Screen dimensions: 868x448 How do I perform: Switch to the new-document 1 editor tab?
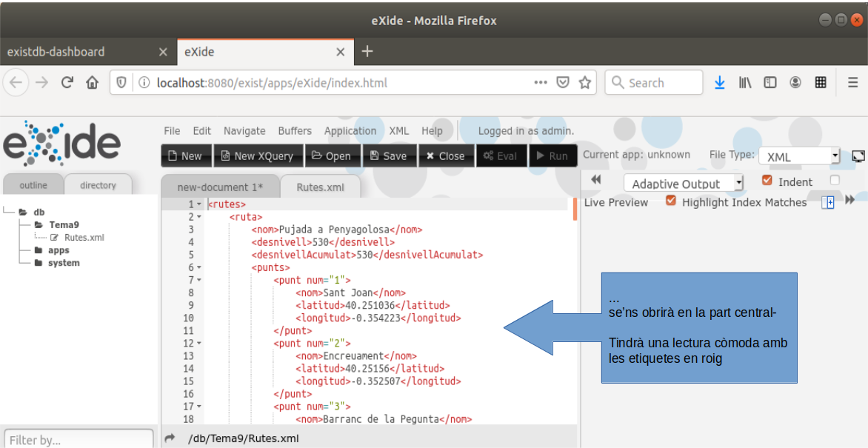[x=220, y=187]
